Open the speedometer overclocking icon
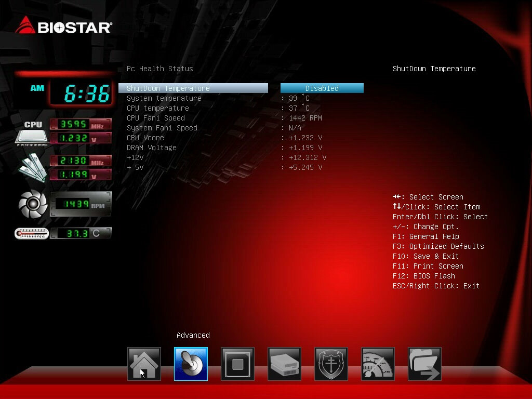This screenshot has width=532, height=399. (x=378, y=364)
